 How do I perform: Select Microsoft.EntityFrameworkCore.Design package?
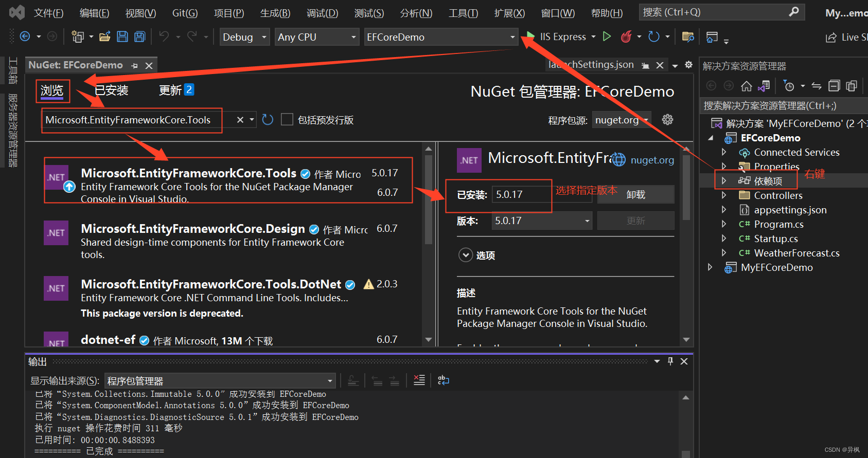tap(224, 241)
